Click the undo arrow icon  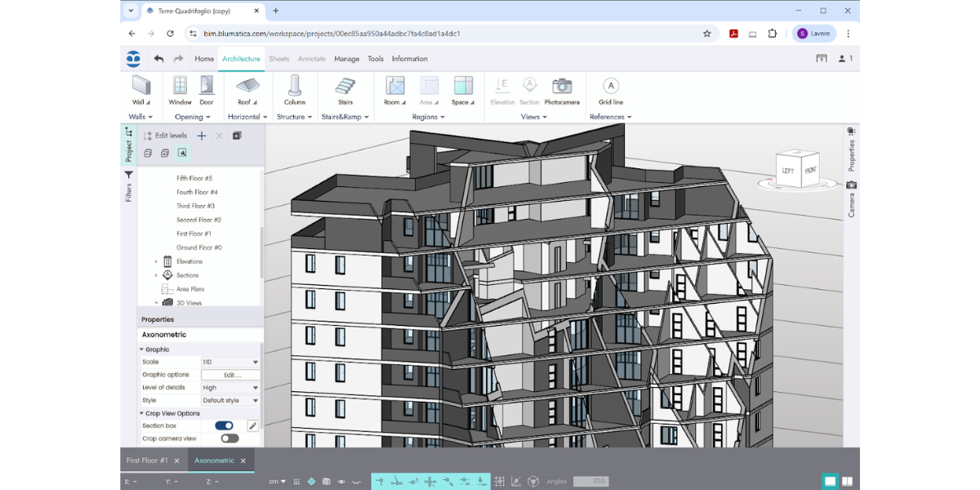[x=158, y=59]
